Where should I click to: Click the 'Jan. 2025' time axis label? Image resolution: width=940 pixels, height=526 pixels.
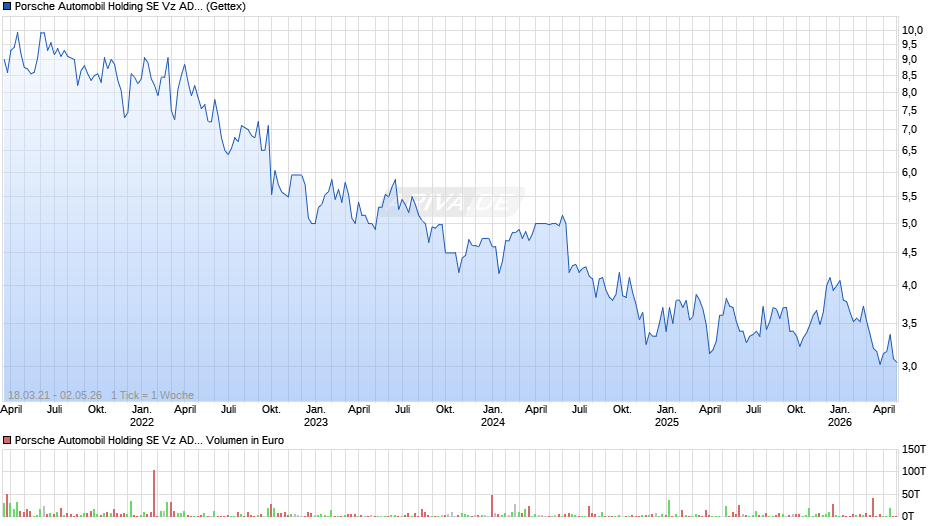click(x=667, y=416)
